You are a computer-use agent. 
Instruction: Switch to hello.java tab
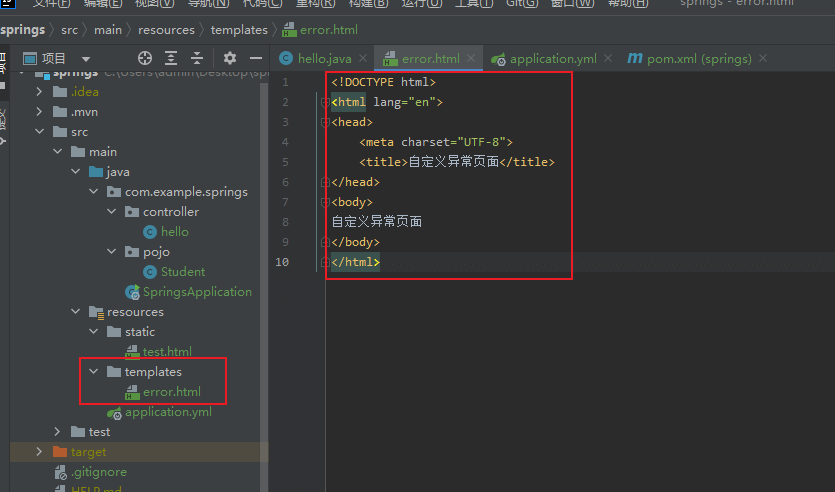tap(324, 59)
